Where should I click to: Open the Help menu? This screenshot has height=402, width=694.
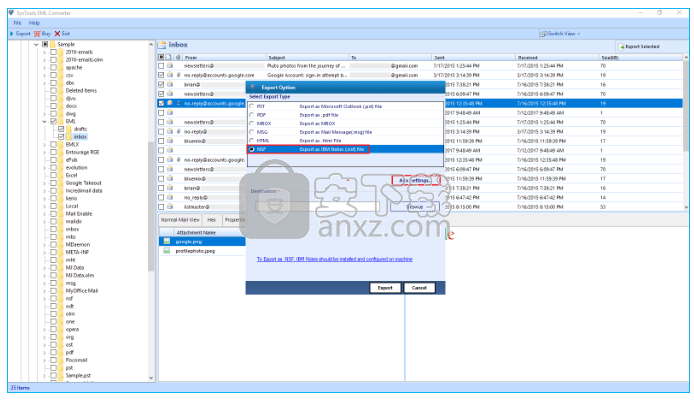pyautogui.click(x=34, y=23)
